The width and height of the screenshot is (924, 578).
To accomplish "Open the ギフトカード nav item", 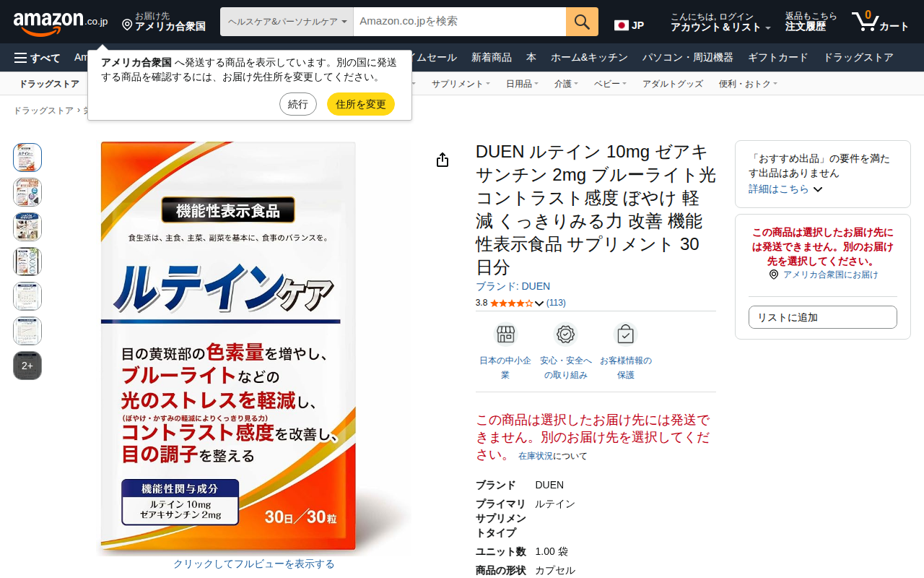I will tap(778, 58).
